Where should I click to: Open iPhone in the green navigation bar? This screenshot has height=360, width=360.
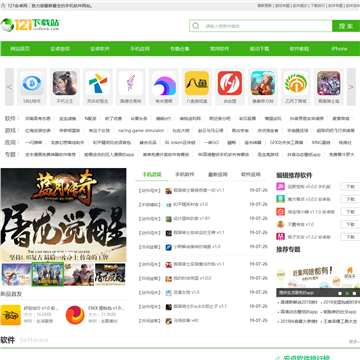pyautogui.click(x=339, y=49)
